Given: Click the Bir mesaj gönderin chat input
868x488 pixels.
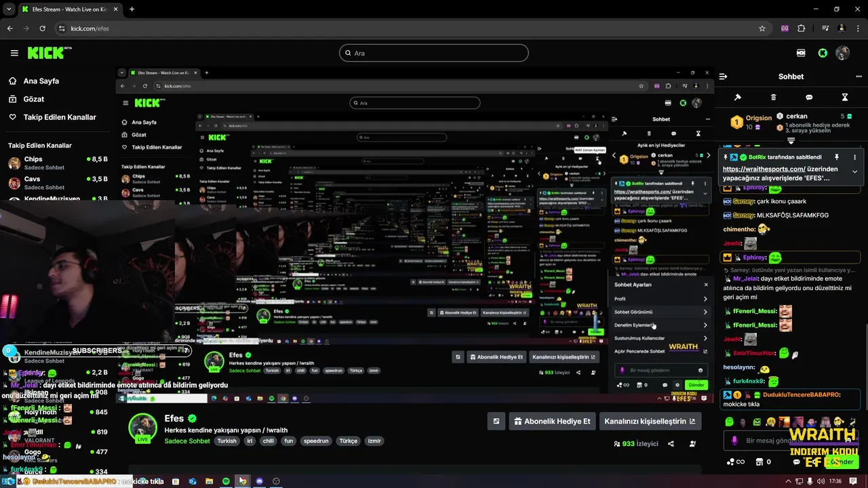Looking at the screenshot, I should 790,441.
